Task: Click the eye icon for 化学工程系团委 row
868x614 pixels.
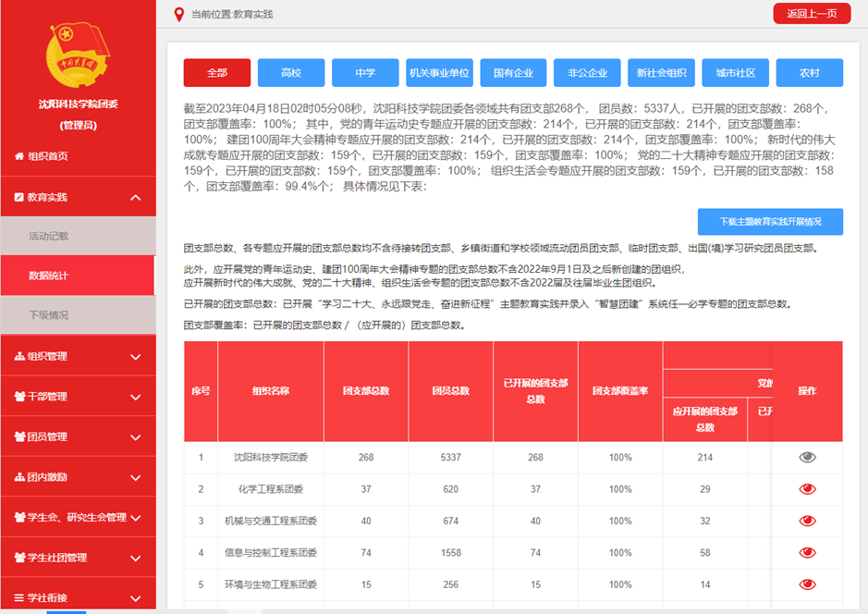Action: (807, 489)
